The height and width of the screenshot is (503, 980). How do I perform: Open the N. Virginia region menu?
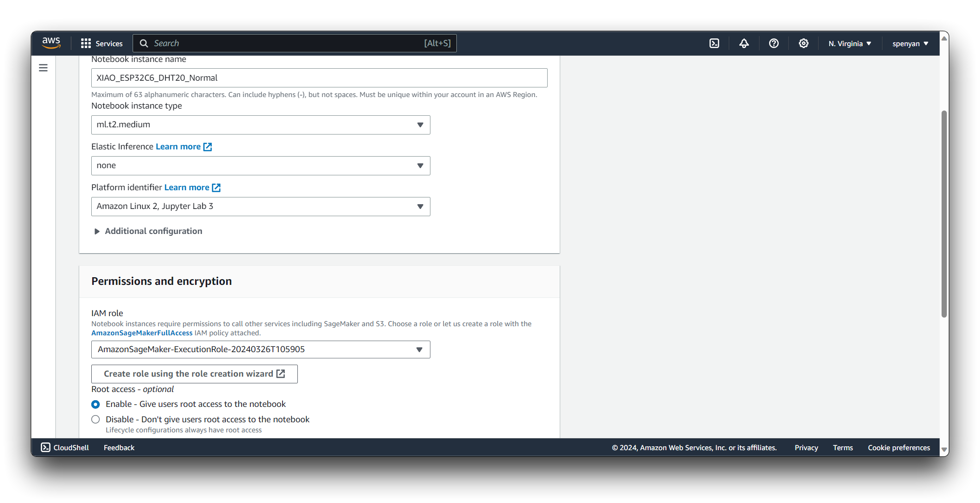click(849, 43)
